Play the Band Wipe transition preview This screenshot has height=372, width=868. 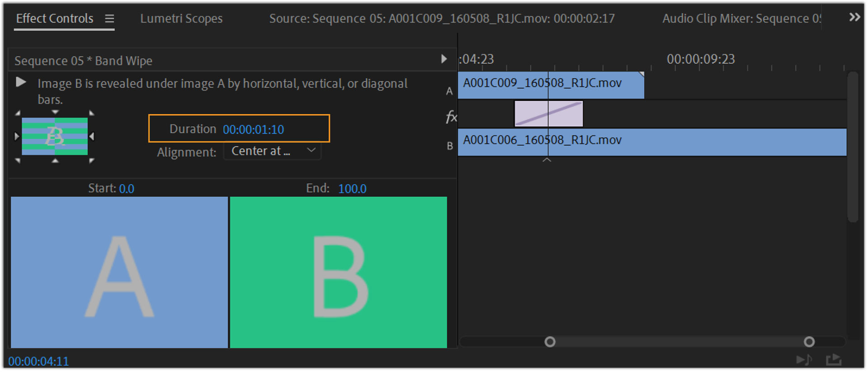(21, 82)
